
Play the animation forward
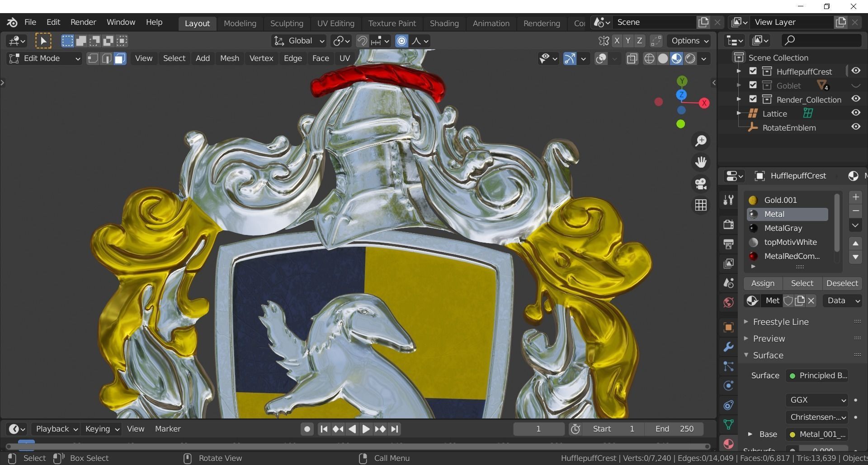[366, 429]
